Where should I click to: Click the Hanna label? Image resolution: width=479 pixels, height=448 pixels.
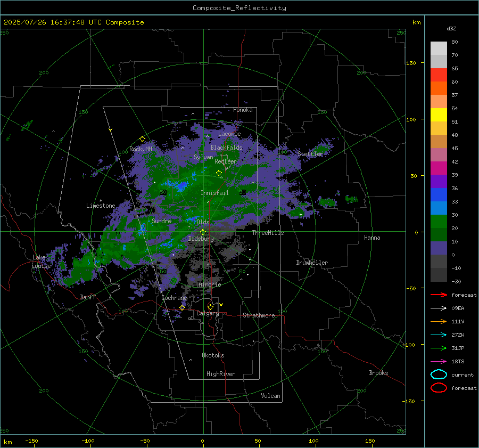click(x=372, y=238)
